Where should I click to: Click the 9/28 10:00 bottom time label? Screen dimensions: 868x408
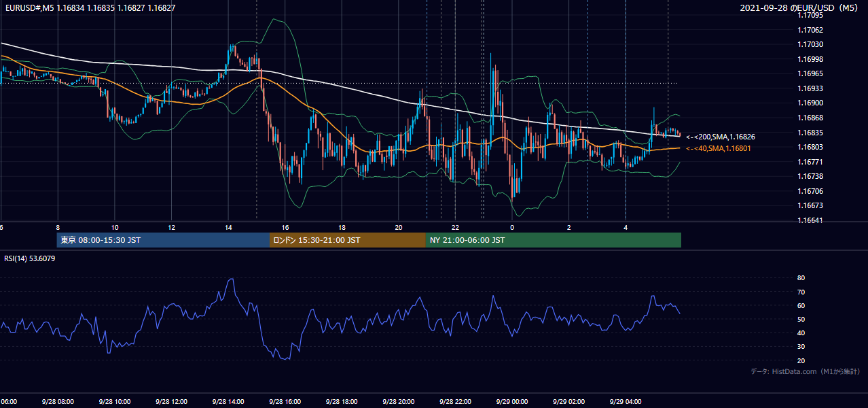[x=114, y=401]
